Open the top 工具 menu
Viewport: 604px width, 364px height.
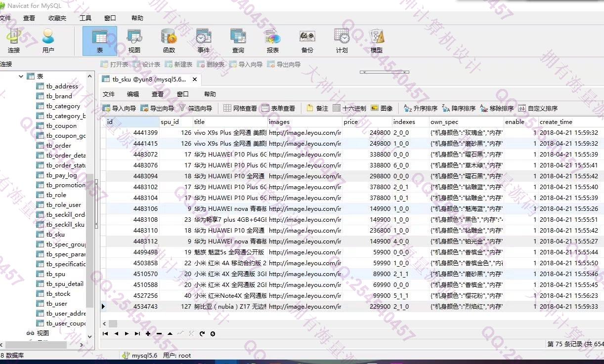(86, 18)
